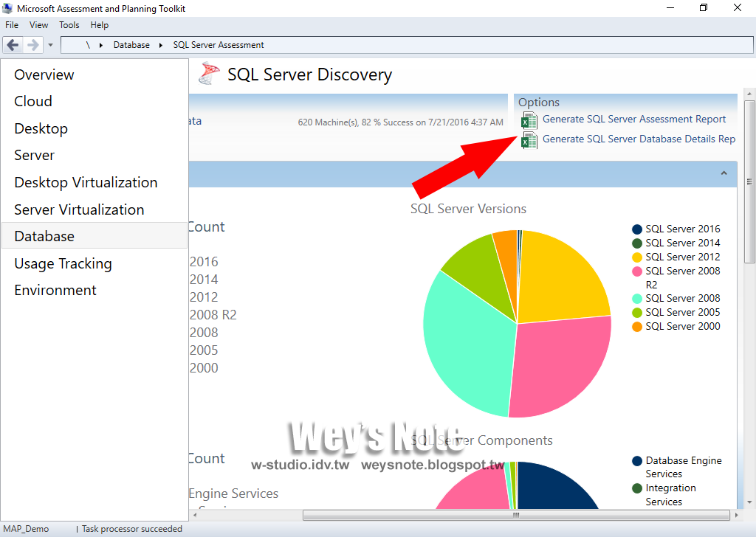Screen dimensions: 756x537
Task: Open the File menu
Action: pos(11,24)
